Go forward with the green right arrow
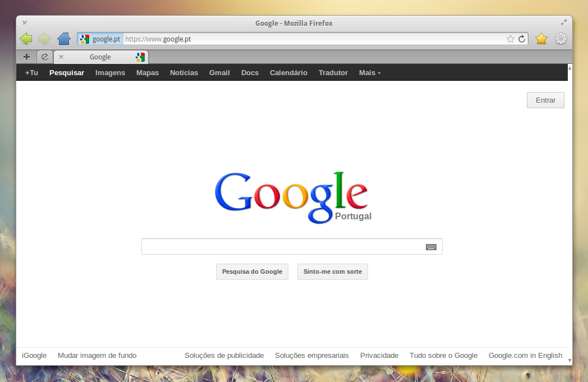The image size is (588, 382). pyautogui.click(x=44, y=39)
